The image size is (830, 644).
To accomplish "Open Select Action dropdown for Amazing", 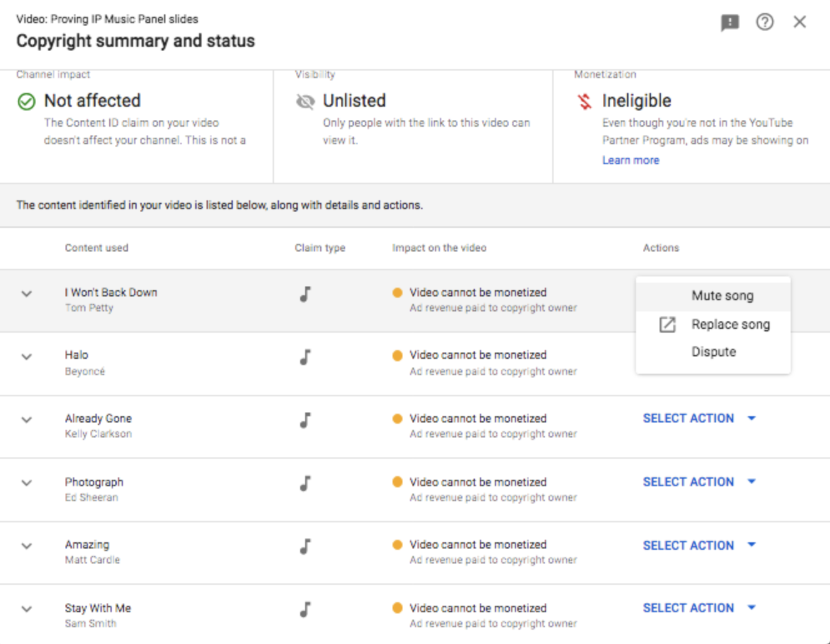I will pos(699,545).
